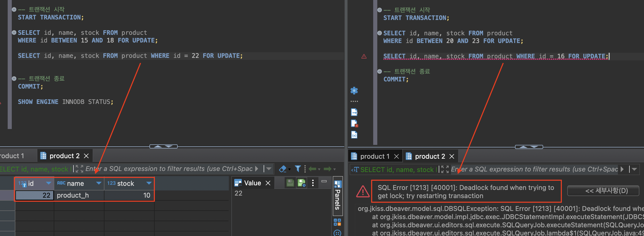The image size is (644, 236).
Task: Click the export SQL script page icon
Action: coord(354,112)
